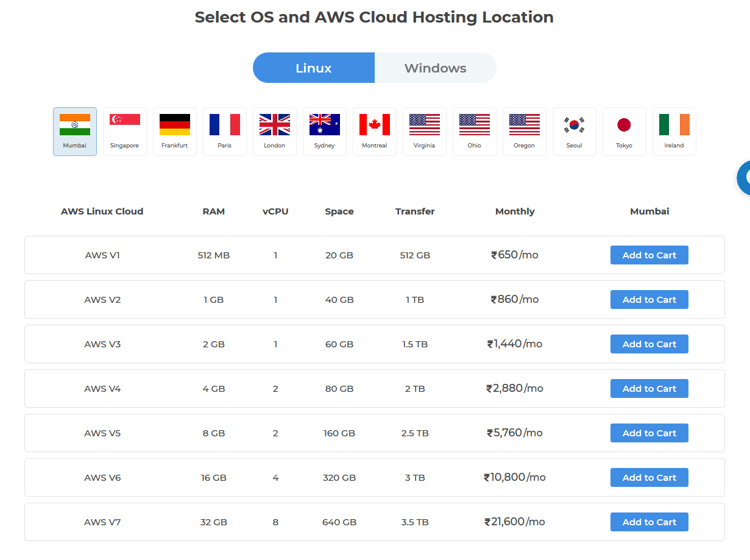Screen dimensions: 750x560
Task: Click the AWS V4 plan name
Action: (x=102, y=389)
